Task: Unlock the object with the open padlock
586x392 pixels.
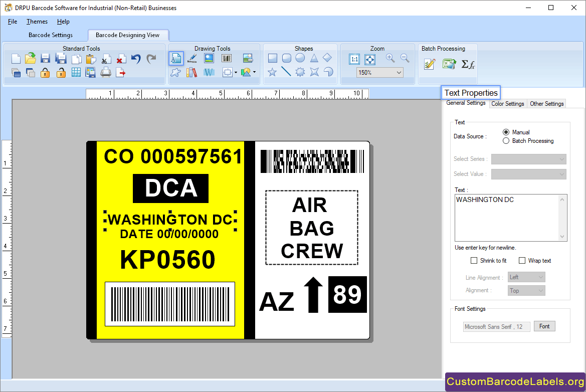Action: (61, 73)
